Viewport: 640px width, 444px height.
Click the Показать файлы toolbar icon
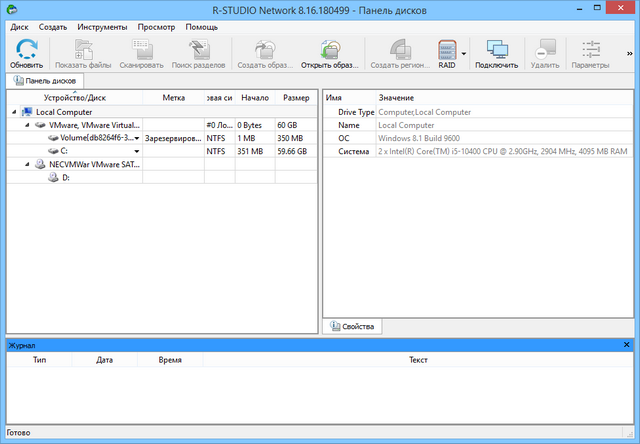pyautogui.click(x=83, y=50)
